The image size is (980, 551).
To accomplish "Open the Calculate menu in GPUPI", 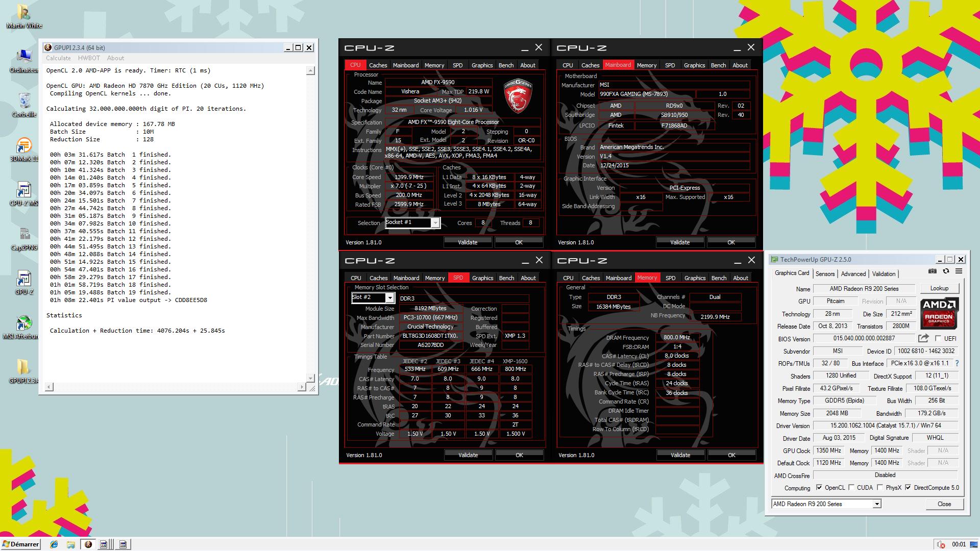I will click(x=58, y=58).
